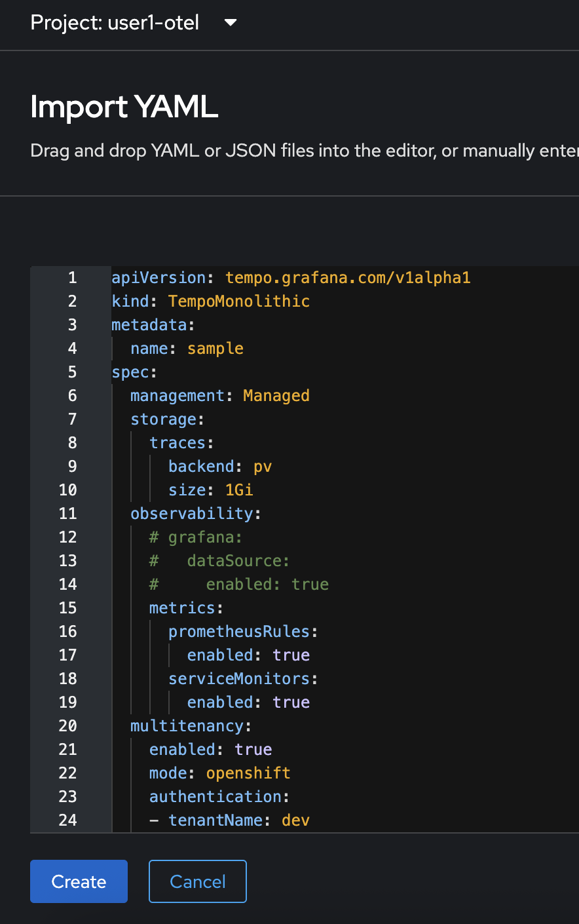
Task: Click the spec key on line 5
Action: [x=130, y=372]
